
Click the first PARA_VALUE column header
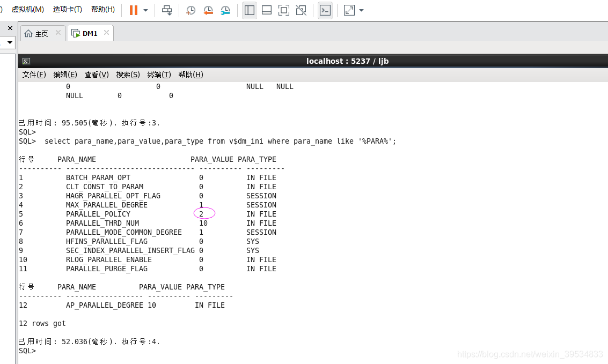(212, 160)
